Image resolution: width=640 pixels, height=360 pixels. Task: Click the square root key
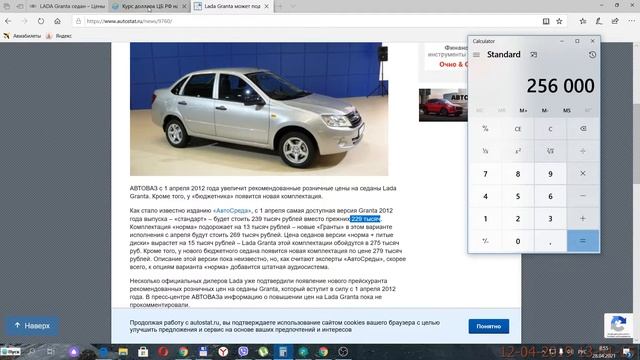click(550, 151)
